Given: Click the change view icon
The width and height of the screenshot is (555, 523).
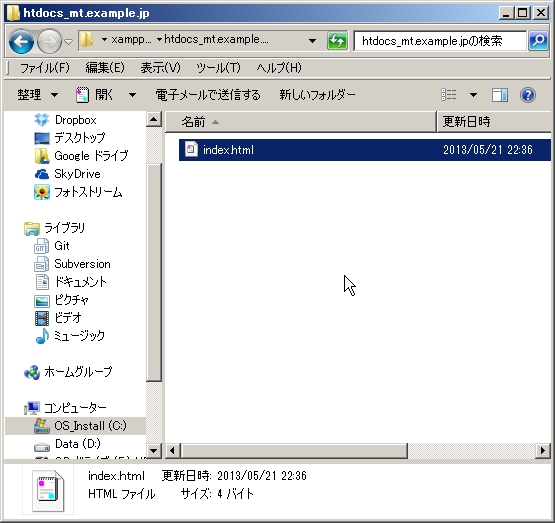Looking at the screenshot, I should (449, 95).
